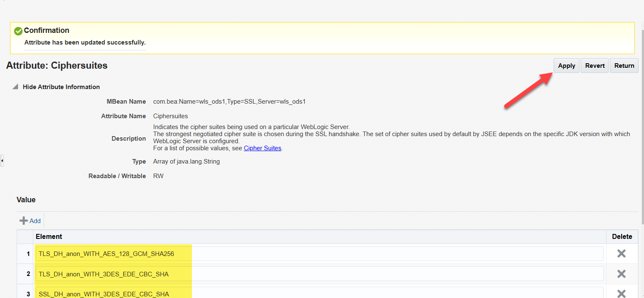The height and width of the screenshot is (298, 644).
Task: Click the Return button
Action: [x=624, y=66]
